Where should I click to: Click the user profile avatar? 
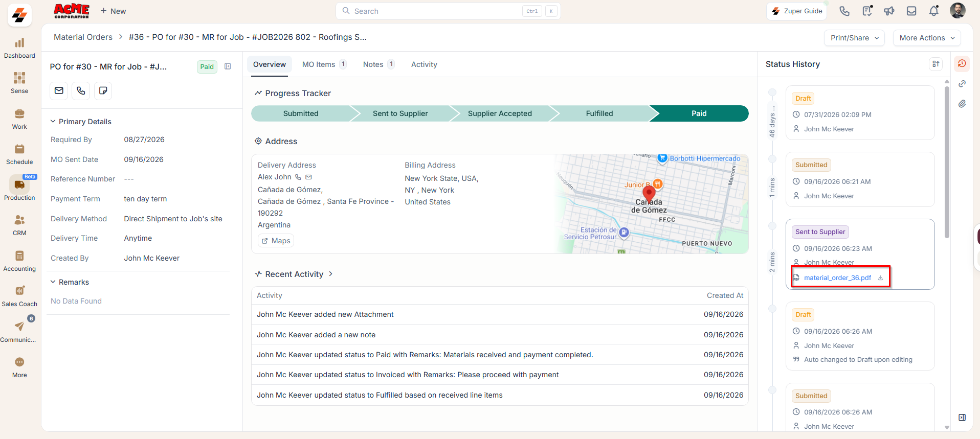pos(957,11)
